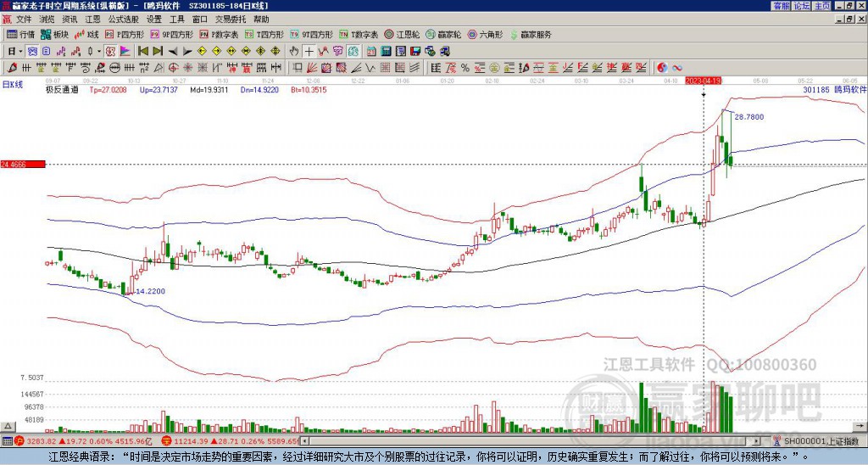Jump to first bar arrow icon
The width and height of the screenshot is (868, 465).
(142, 52)
